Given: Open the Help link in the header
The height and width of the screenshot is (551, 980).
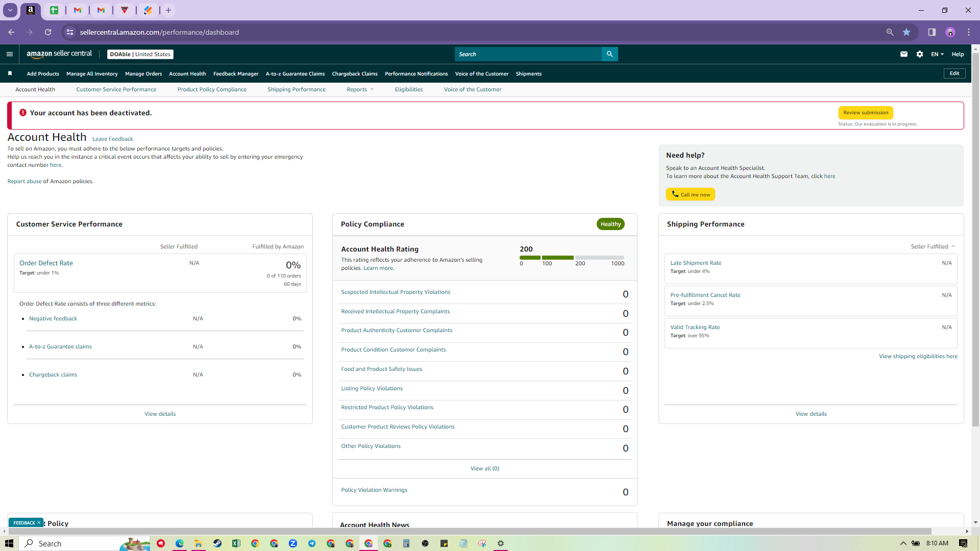Looking at the screenshot, I should 958,54.
